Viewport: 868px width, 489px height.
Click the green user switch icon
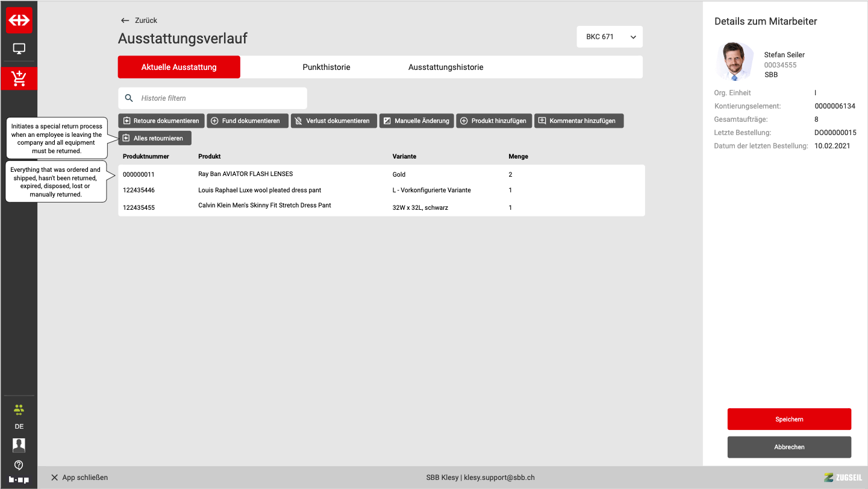(19, 410)
